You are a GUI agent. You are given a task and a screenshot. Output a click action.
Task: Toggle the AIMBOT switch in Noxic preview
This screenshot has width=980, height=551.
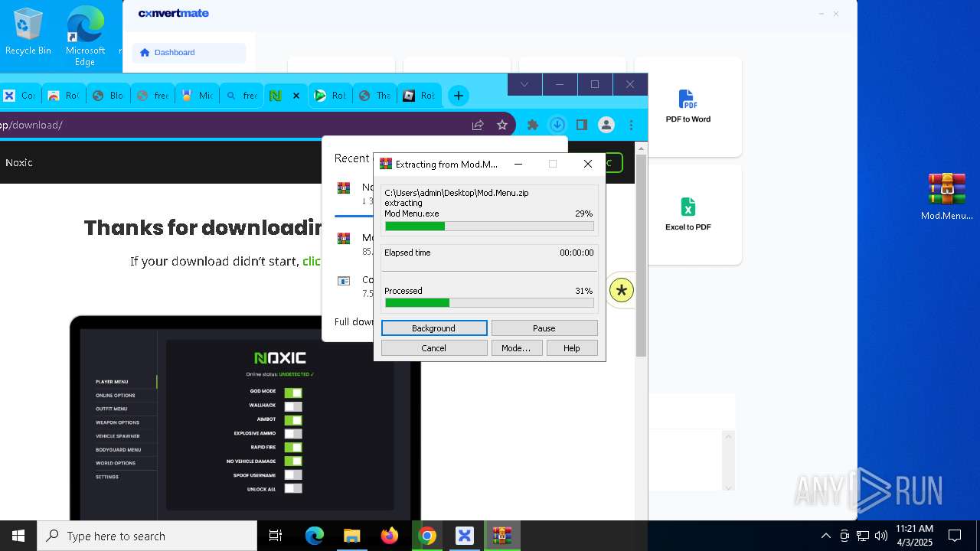293,420
